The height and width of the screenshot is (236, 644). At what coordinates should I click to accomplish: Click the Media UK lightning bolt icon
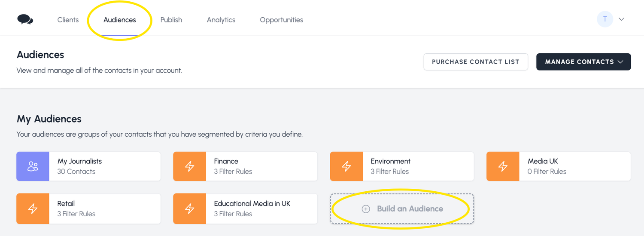pos(503,166)
